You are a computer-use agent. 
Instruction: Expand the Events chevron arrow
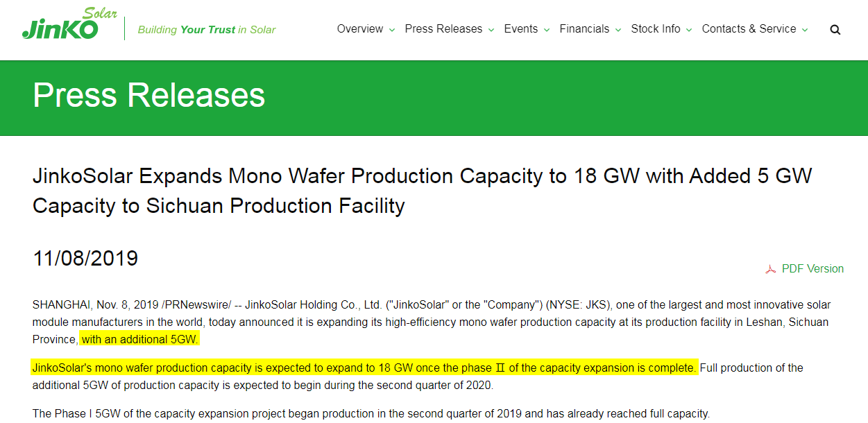(547, 30)
